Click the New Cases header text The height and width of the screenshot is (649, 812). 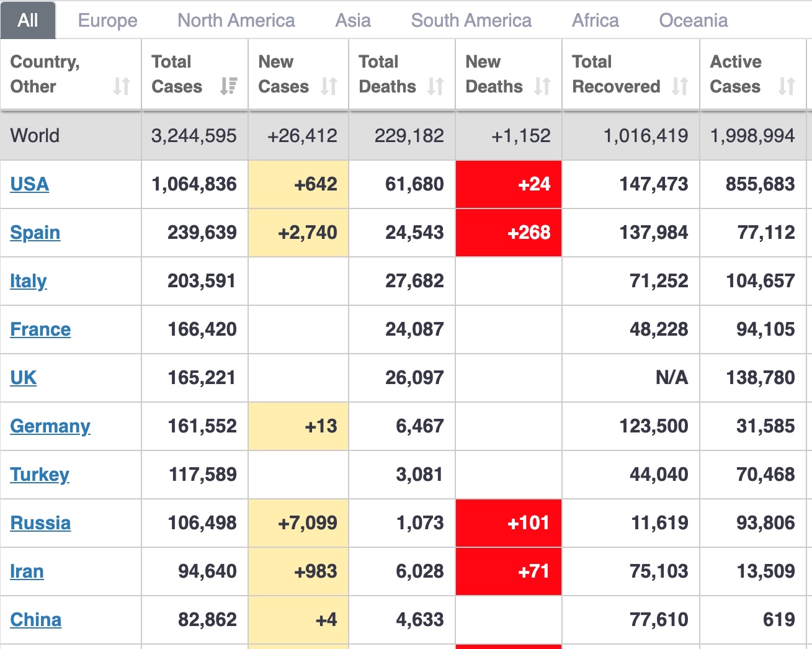click(x=283, y=74)
